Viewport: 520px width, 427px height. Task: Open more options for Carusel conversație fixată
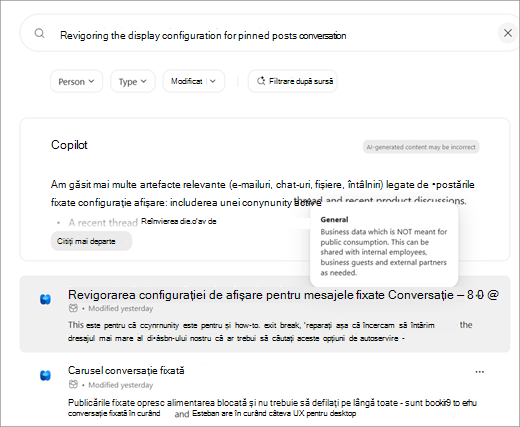tap(480, 372)
